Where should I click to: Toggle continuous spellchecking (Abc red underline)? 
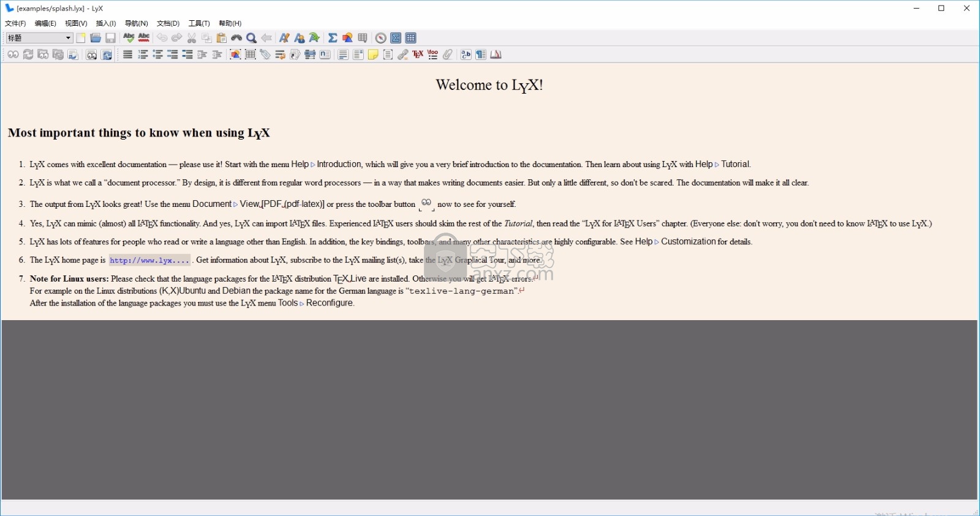click(x=144, y=38)
